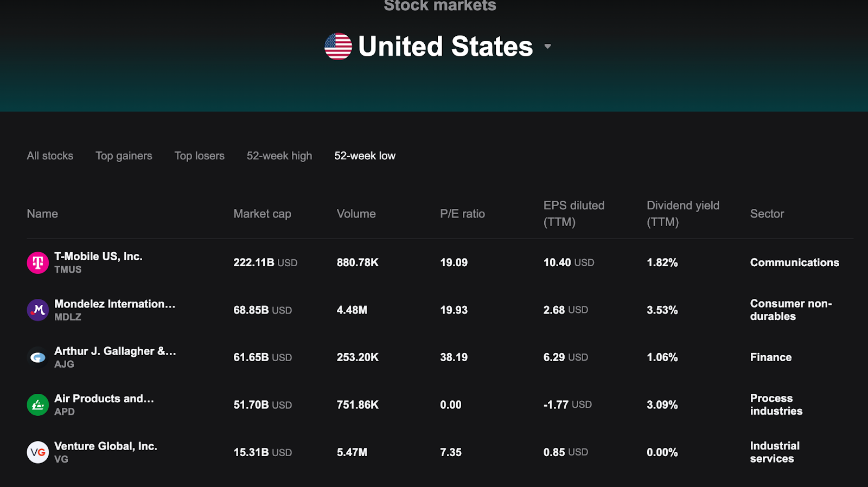The width and height of the screenshot is (868, 487).
Task: Select the Arthur J. Gallagher logo
Action: click(x=37, y=357)
